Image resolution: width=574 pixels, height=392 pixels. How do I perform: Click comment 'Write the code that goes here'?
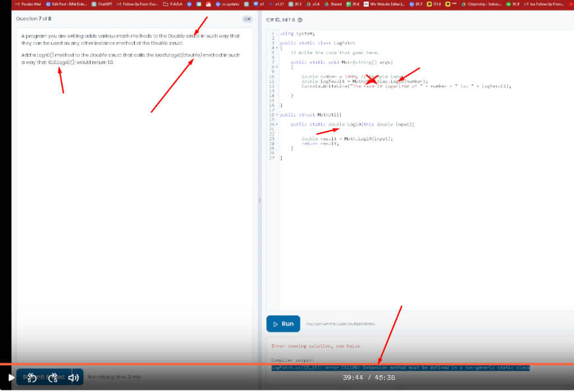pos(335,53)
